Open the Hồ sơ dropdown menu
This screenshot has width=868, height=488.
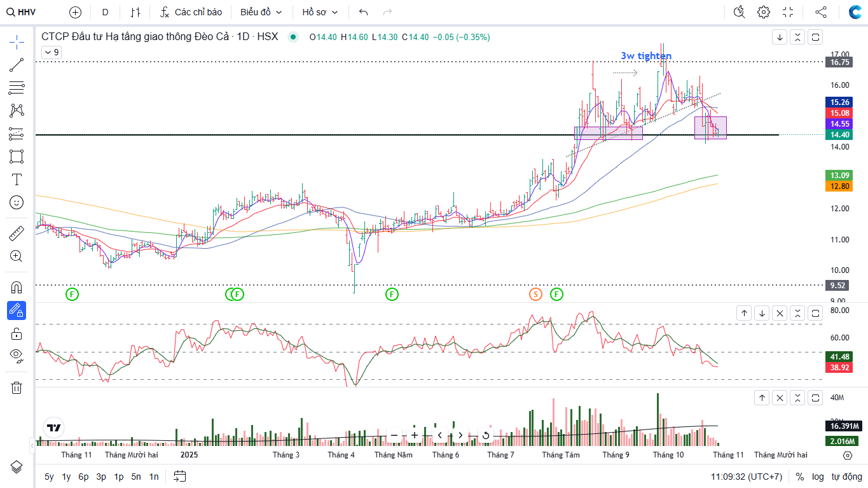click(320, 12)
